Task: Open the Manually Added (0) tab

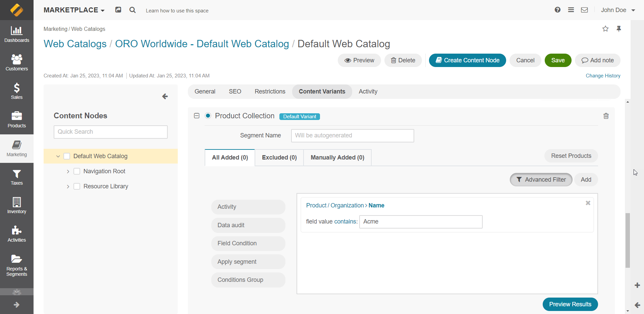Action: pos(337,158)
